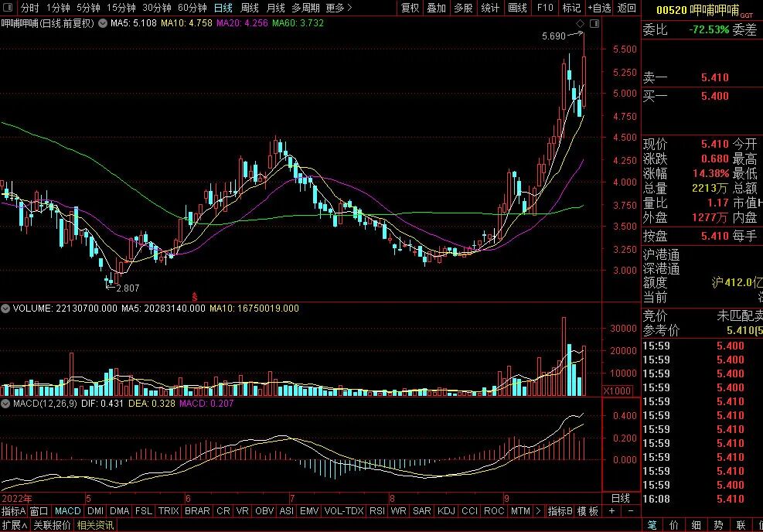
Task: Select the EMV indicator tab
Action: click(x=309, y=511)
